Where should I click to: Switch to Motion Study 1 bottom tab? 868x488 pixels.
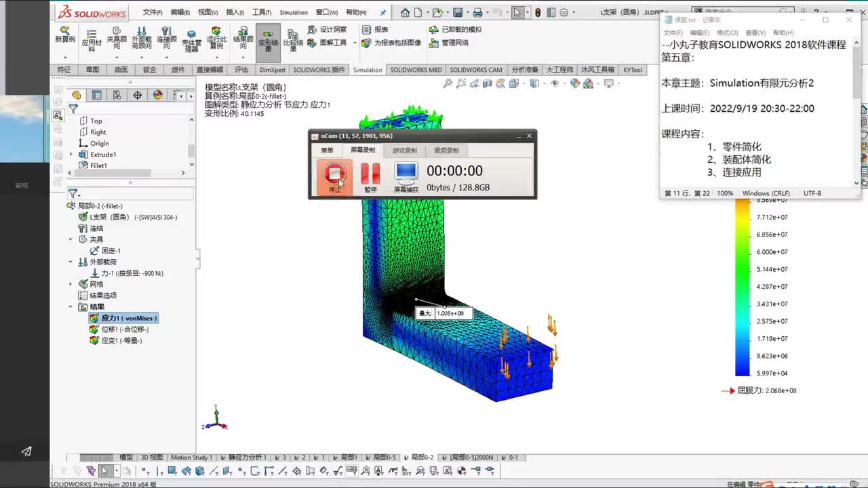[x=191, y=457]
